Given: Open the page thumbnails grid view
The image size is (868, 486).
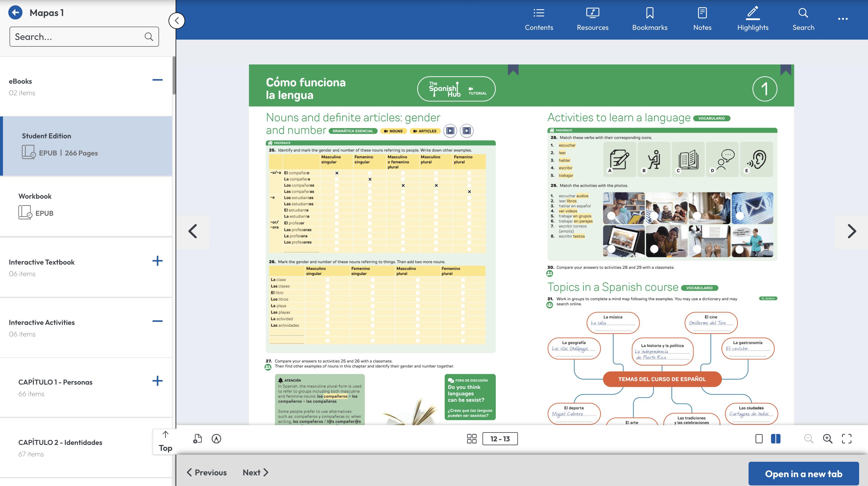Looking at the screenshot, I should pyautogui.click(x=472, y=438).
